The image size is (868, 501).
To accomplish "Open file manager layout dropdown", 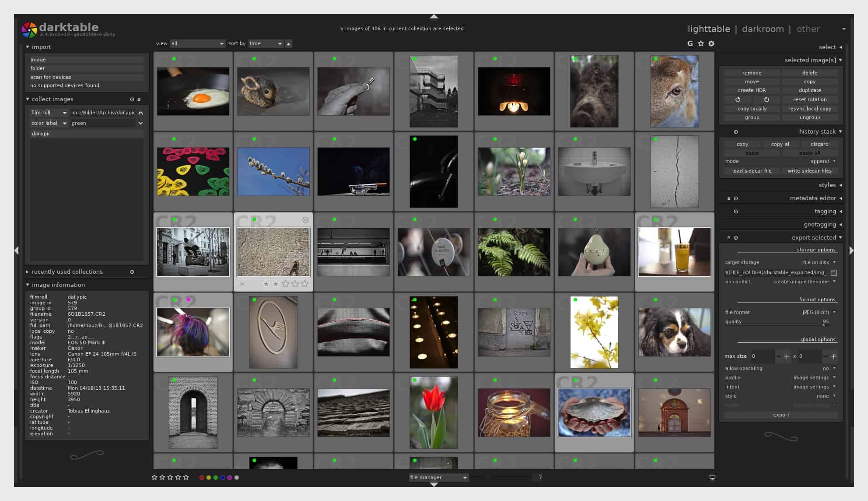I will tap(439, 477).
